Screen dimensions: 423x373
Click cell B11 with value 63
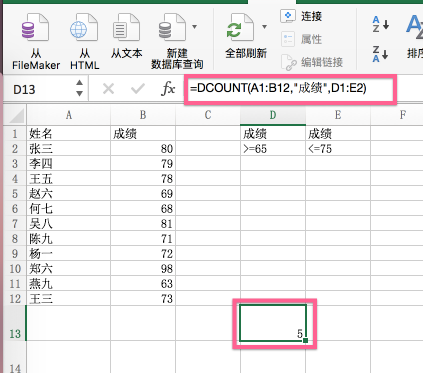click(143, 283)
